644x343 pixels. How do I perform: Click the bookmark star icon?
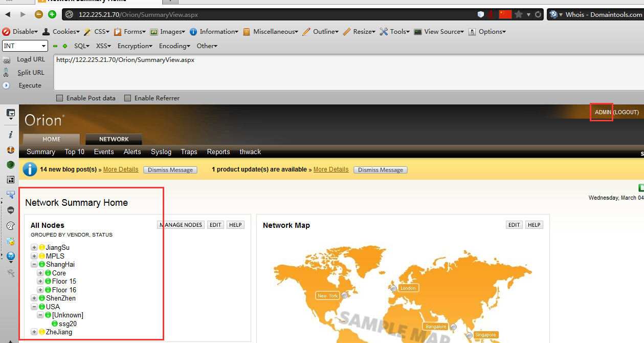click(x=519, y=14)
